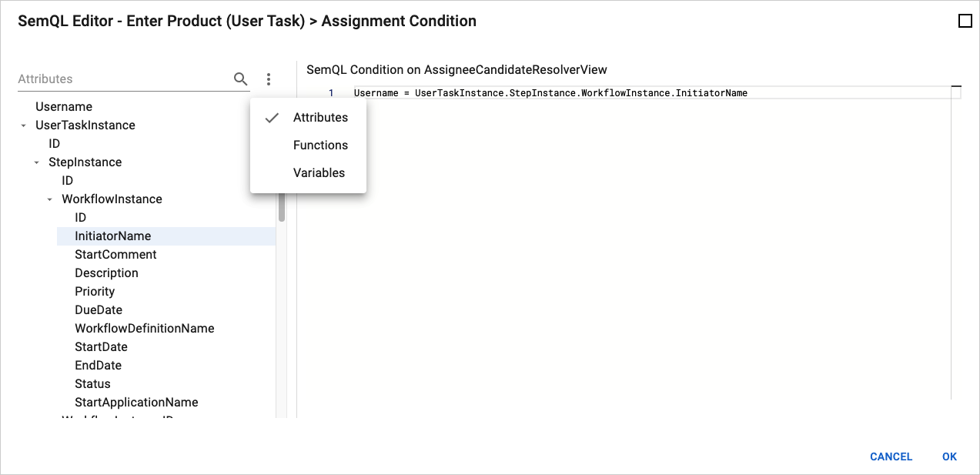
Task: Maximize the SemQL Editor dialog
Action: [966, 21]
